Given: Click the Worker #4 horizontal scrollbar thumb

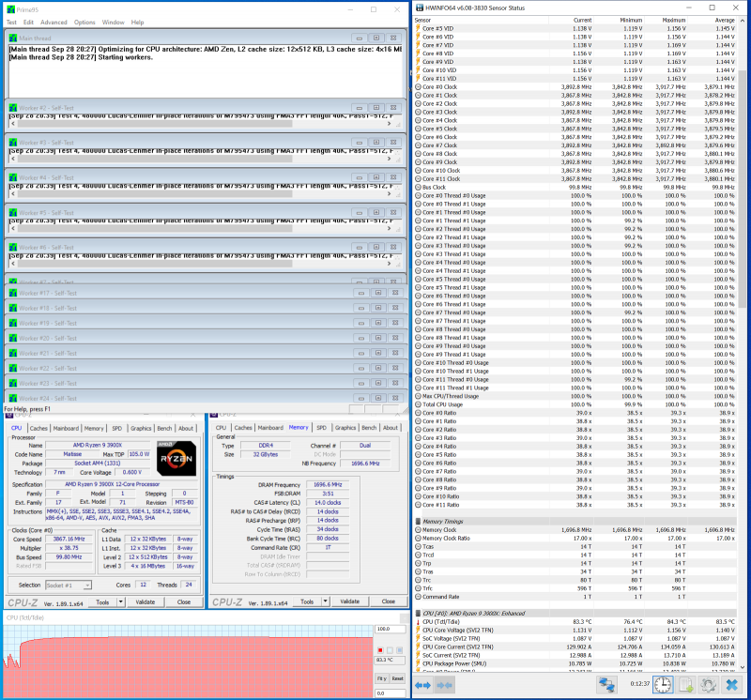Looking at the screenshot, I should [155, 193].
